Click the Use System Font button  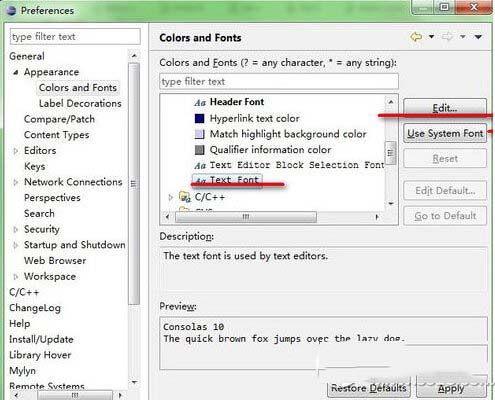pyautogui.click(x=445, y=133)
